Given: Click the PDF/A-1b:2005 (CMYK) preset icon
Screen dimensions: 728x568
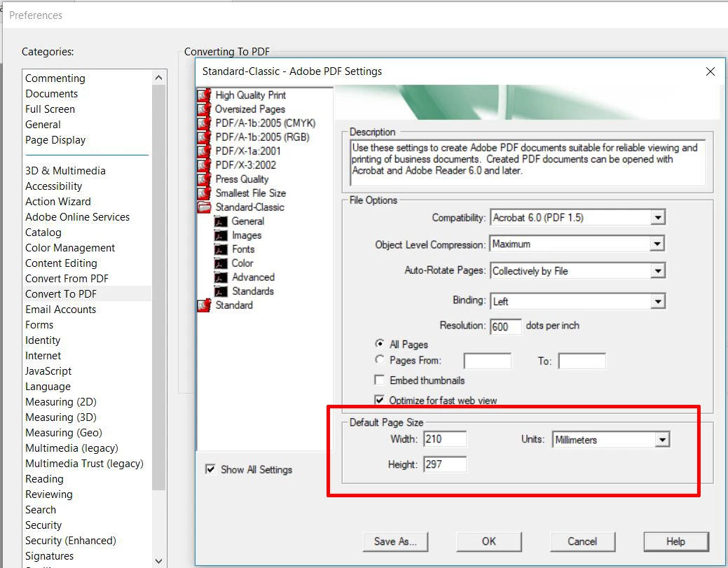Looking at the screenshot, I should point(205,123).
